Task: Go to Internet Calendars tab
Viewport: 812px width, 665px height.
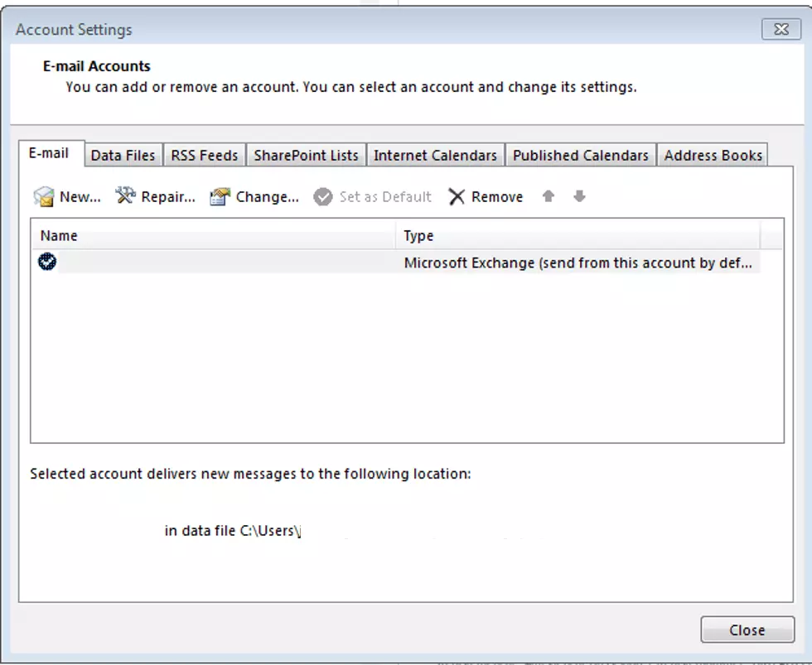Action: [435, 155]
